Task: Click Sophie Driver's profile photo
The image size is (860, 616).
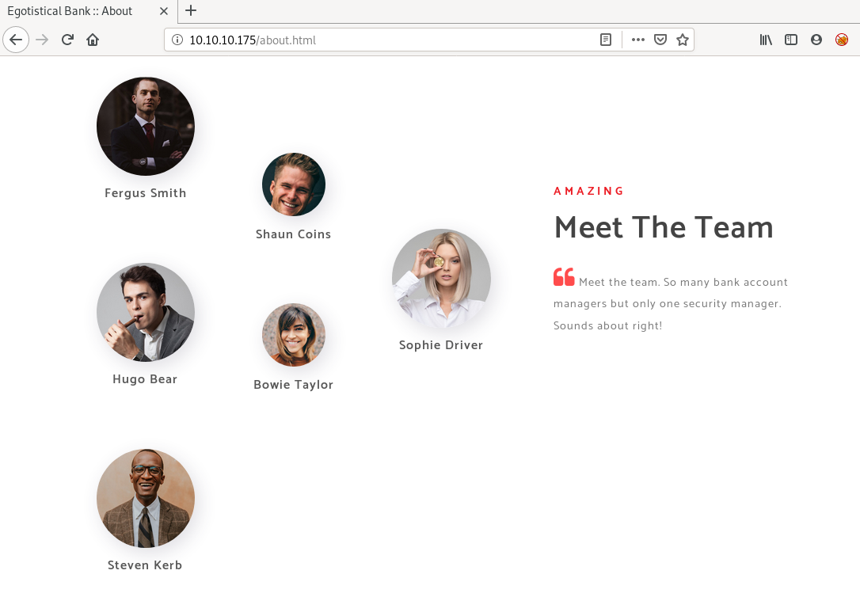Action: (441, 279)
